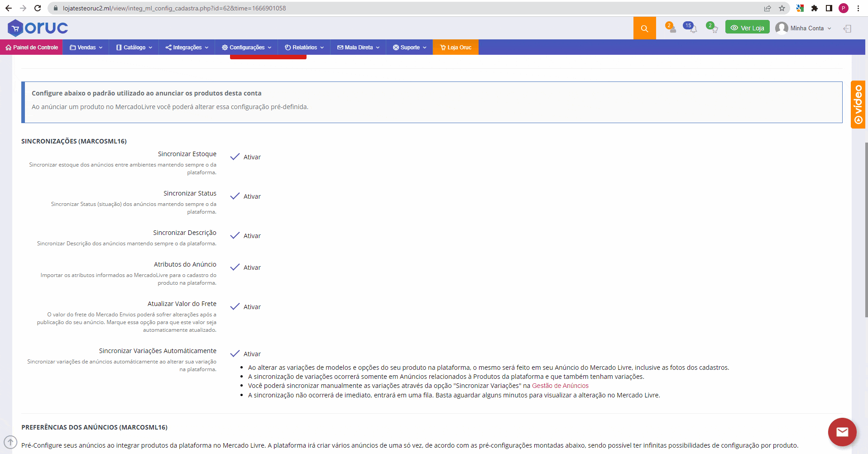Reload the current page
Screen dimensions: 868x454
[x=38, y=8]
